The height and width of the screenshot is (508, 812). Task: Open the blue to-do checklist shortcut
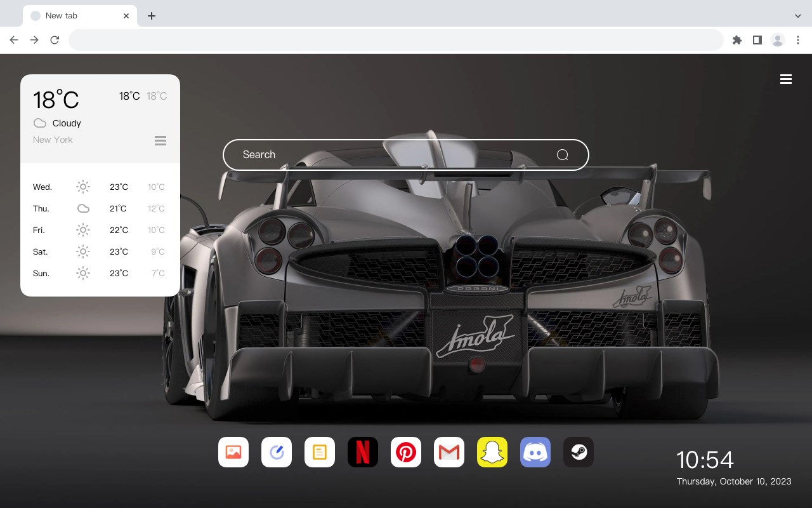click(x=277, y=452)
